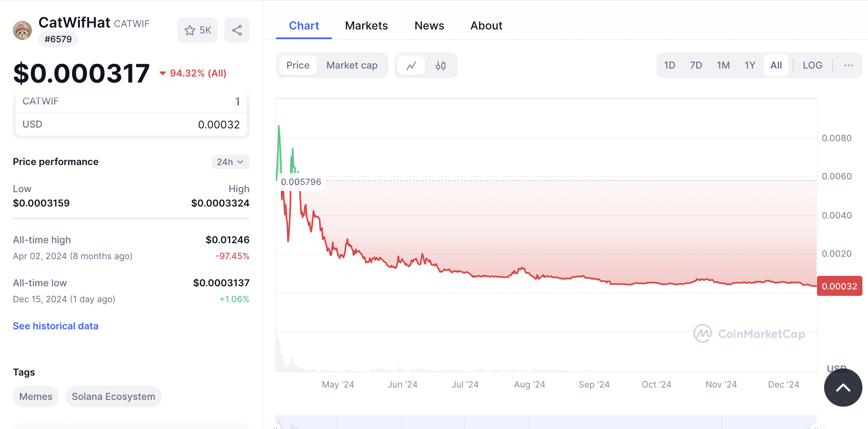Select the Price toggle
This screenshot has width=868, height=429.
click(298, 65)
